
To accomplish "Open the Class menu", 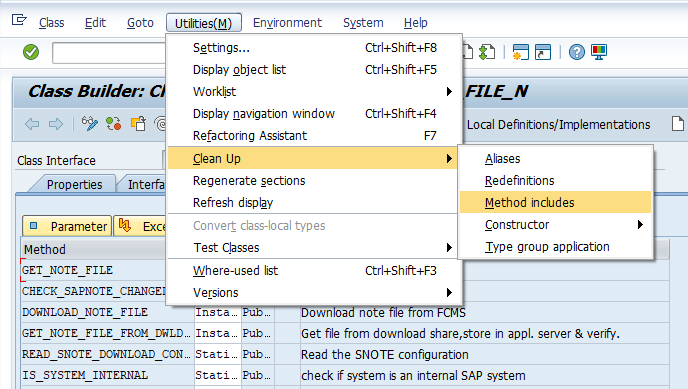I will point(51,23).
